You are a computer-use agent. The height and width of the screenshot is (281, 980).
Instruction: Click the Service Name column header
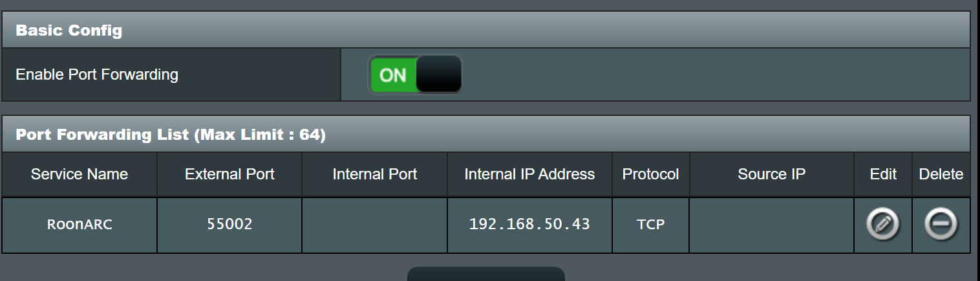tap(80, 174)
